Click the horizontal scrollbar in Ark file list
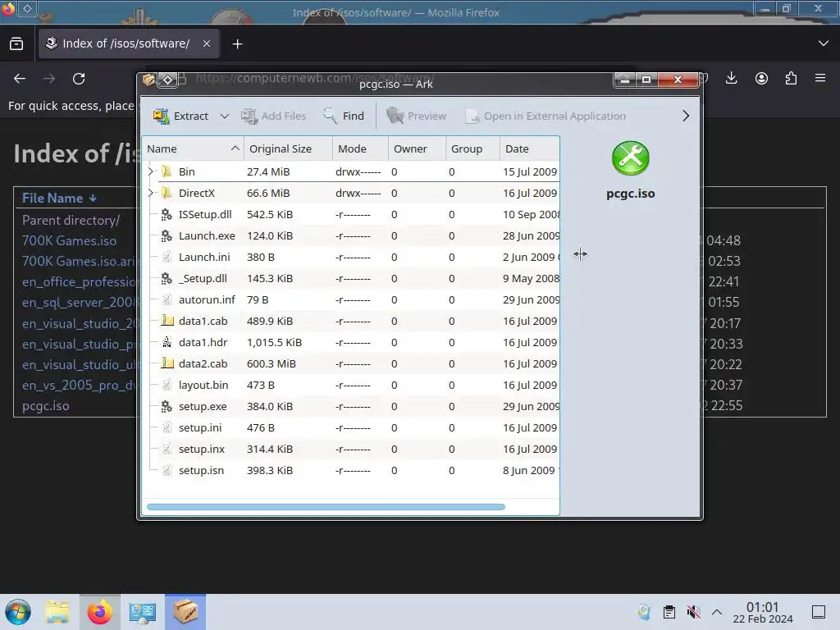 tap(326, 507)
